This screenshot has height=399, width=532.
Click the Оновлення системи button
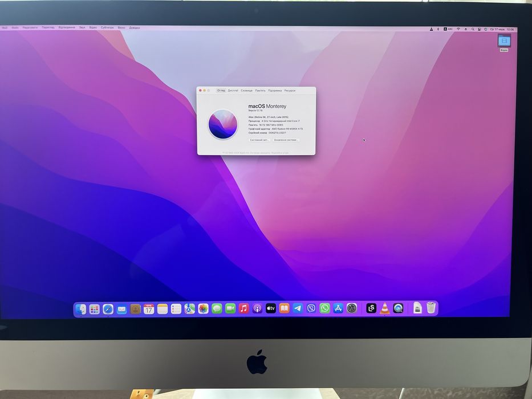click(286, 140)
